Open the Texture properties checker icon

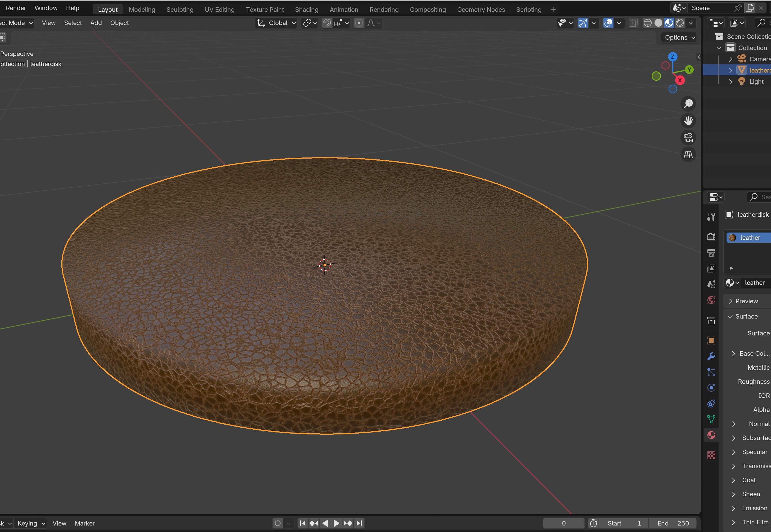[711, 455]
